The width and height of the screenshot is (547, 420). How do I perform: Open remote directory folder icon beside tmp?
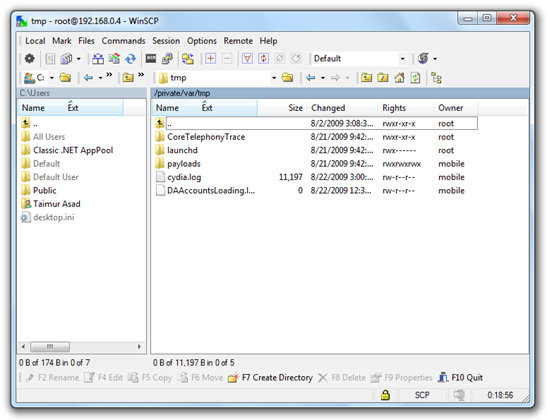pyautogui.click(x=287, y=77)
